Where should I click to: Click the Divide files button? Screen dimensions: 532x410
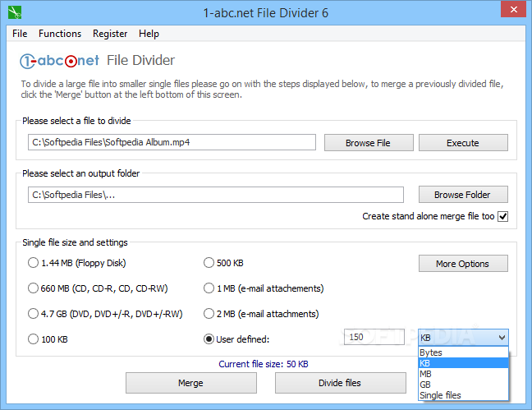[x=341, y=383]
